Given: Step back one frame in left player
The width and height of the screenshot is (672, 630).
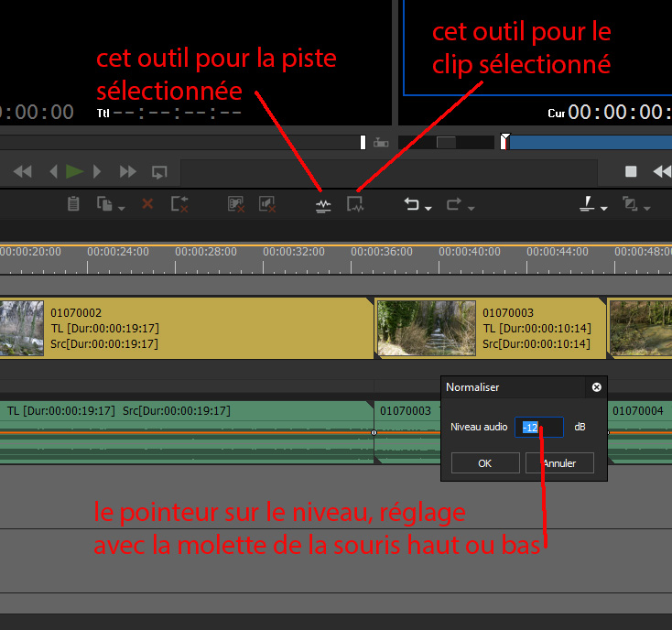Looking at the screenshot, I should (54, 172).
